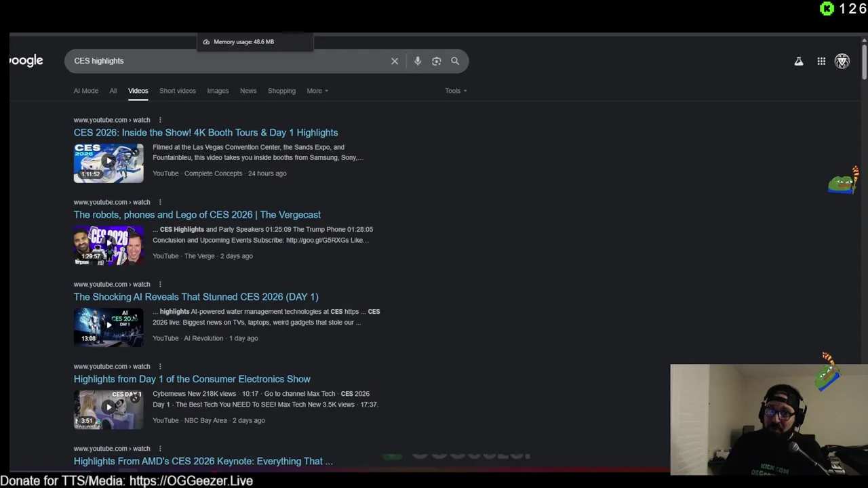Open options menu for Vergecast result
Screen dimensions: 868x488
[160, 202]
